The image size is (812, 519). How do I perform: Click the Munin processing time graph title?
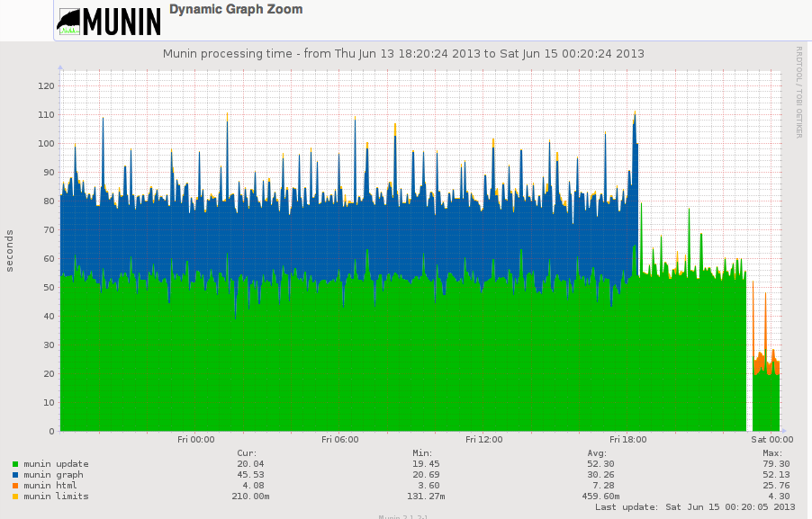click(403, 54)
